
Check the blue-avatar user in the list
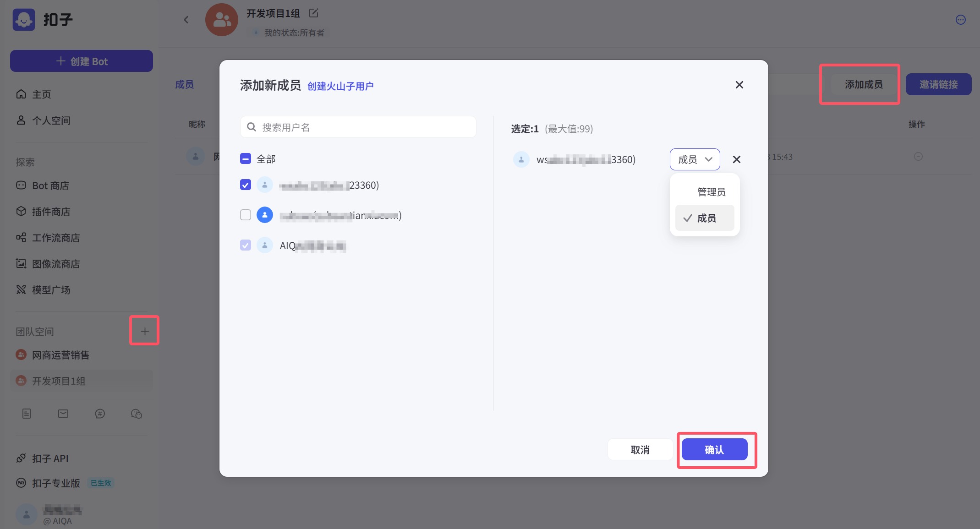tap(246, 215)
